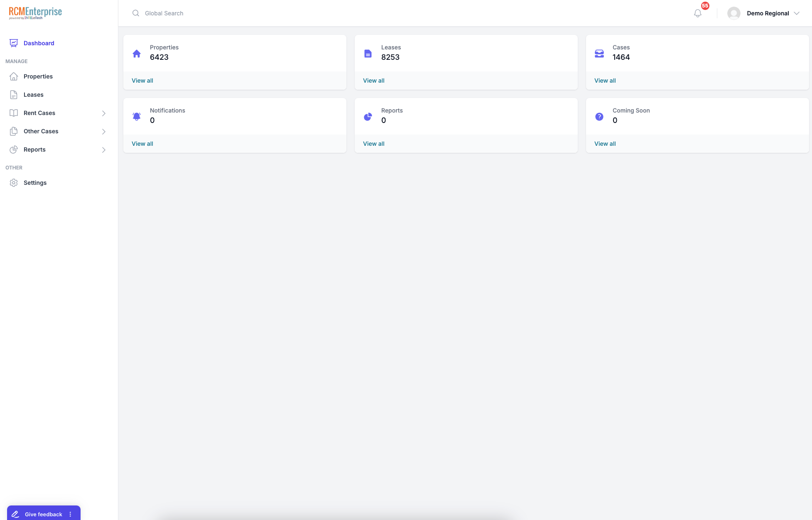Click the Leases card document icon
Image resolution: width=812 pixels, height=520 pixels.
click(368, 54)
